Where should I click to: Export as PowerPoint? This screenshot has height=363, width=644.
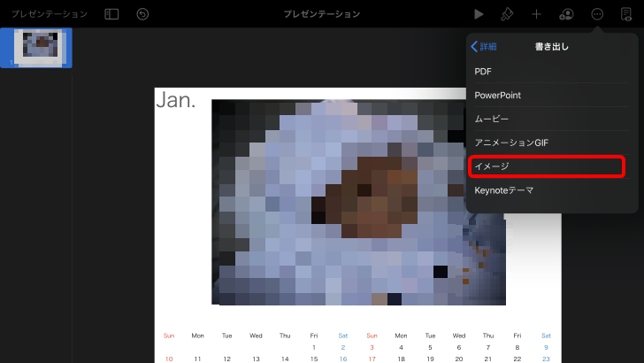pos(552,96)
